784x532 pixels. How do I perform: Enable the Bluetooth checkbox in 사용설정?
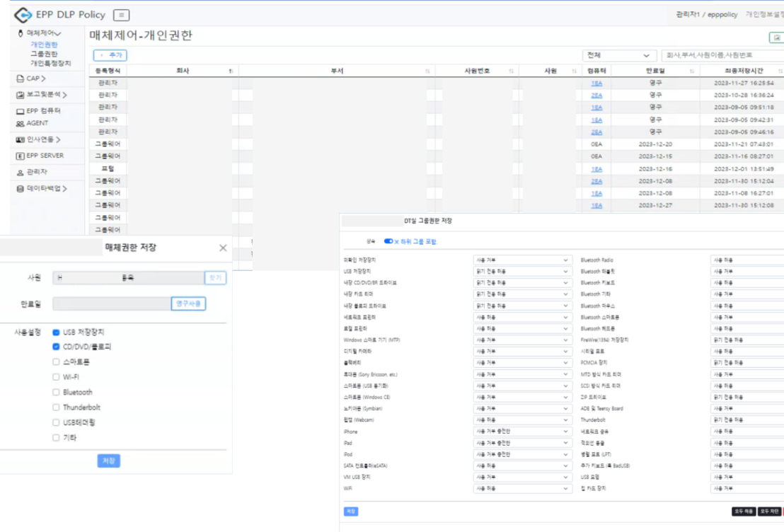click(56, 393)
